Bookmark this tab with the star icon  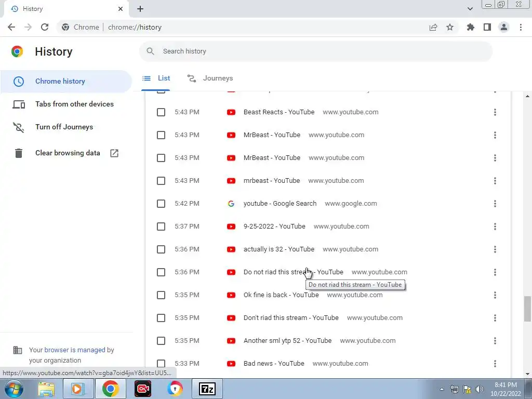pos(450,27)
